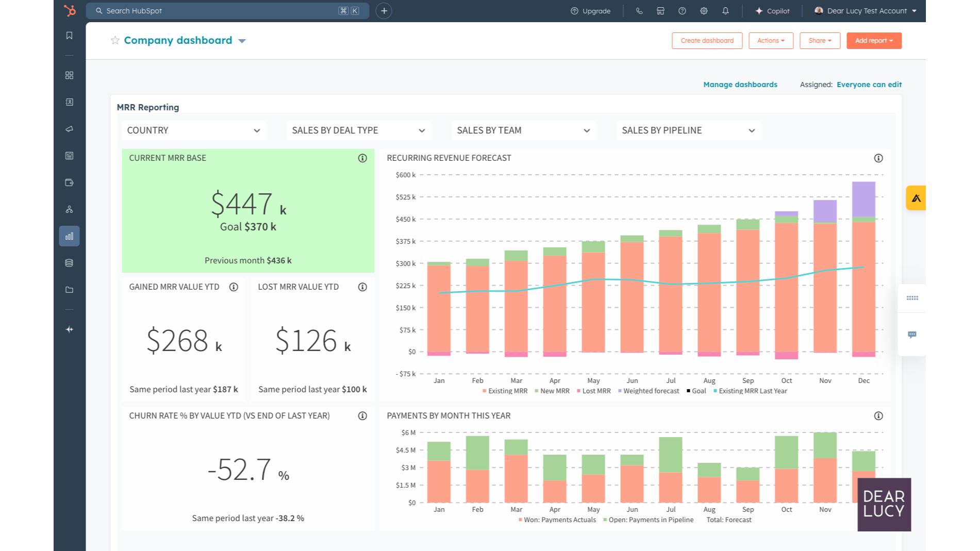Viewport: 980px width, 551px height.
Task: Select the Bookmarks icon in the sidebar
Action: 69,36
